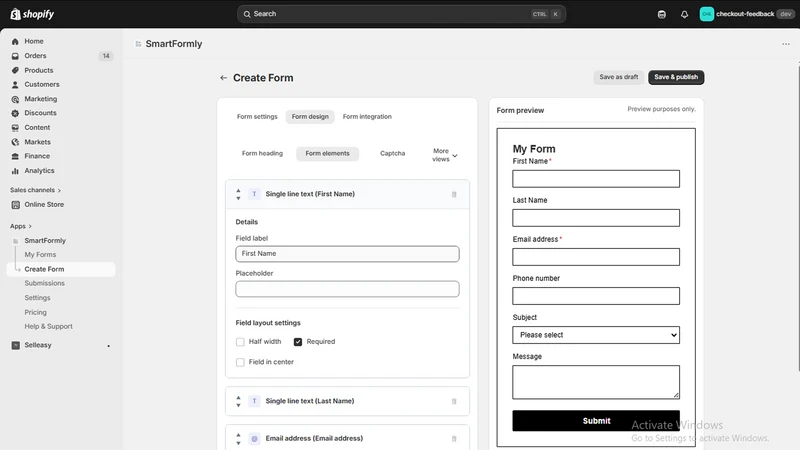Screen dimensions: 800x450
Task: Click the Orders count badge 14
Action: pos(106,56)
